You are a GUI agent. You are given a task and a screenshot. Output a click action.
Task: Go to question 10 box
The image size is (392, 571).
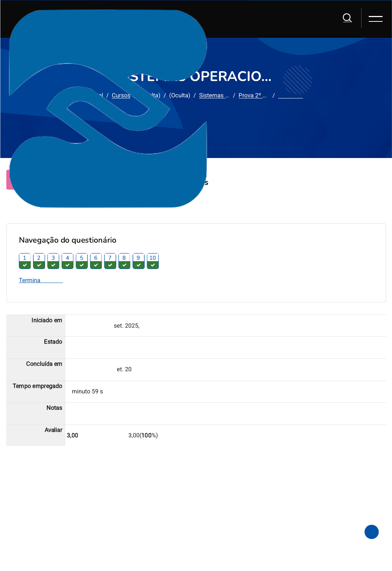[153, 261]
